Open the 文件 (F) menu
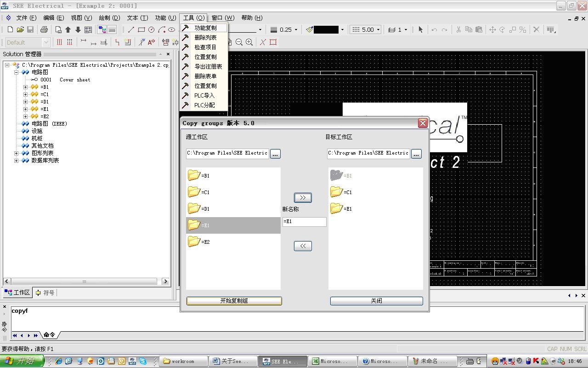 point(26,17)
